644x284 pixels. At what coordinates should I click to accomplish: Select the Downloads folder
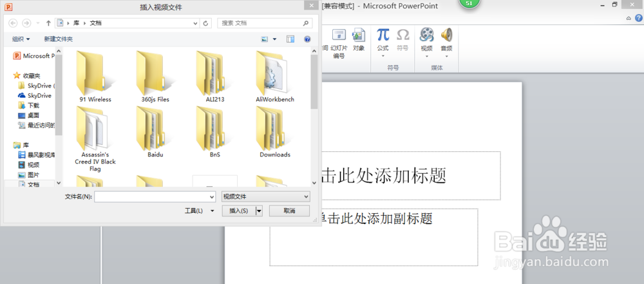coord(275,132)
